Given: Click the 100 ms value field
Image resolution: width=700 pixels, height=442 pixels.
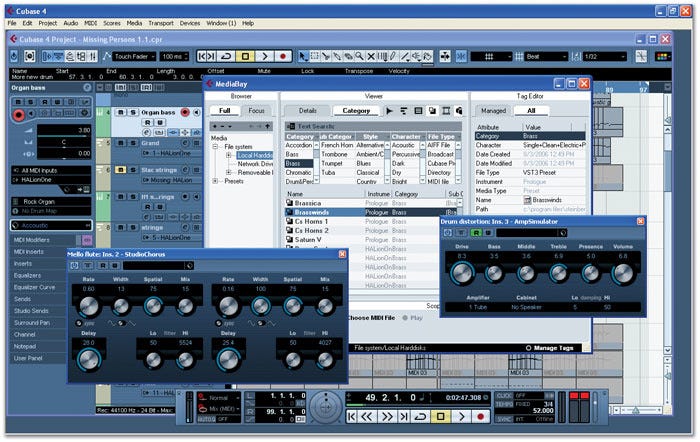Looking at the screenshot, I should pos(174,57).
